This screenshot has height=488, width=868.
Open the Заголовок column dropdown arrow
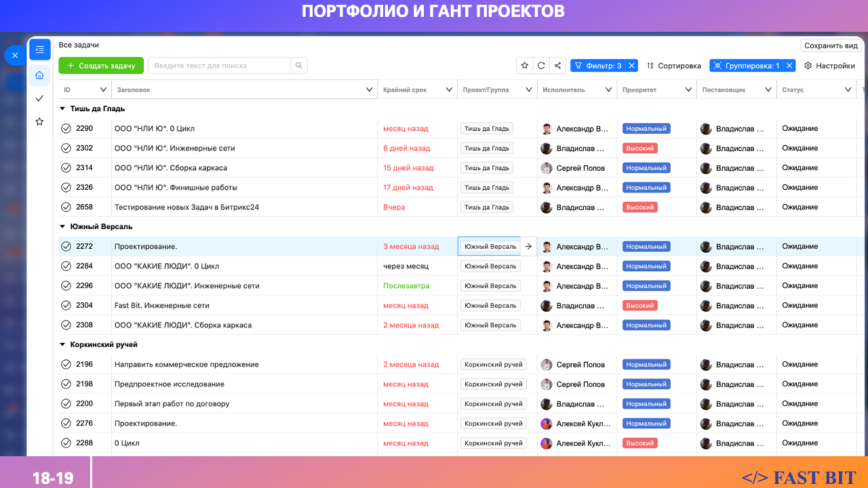370,89
